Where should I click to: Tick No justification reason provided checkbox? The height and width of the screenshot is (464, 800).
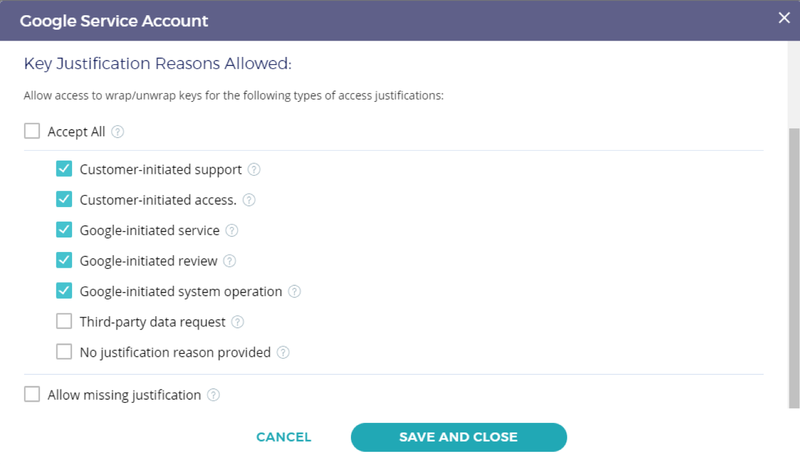[64, 352]
